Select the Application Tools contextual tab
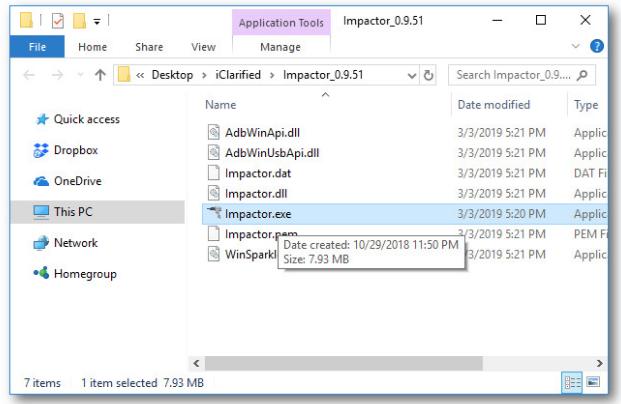The height and width of the screenshot is (404, 621). pyautogui.click(x=281, y=23)
